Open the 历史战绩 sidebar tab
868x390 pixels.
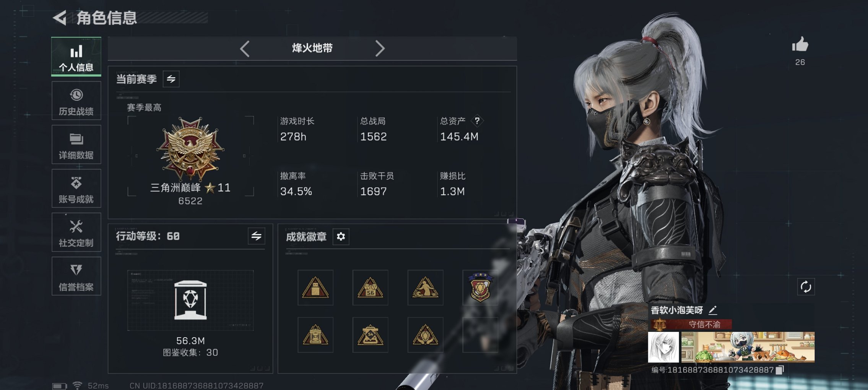pyautogui.click(x=76, y=101)
